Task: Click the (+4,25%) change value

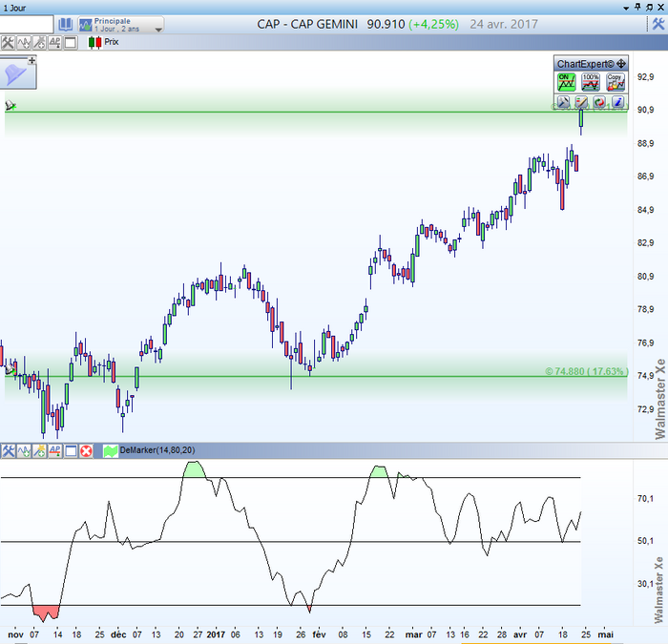Action: point(433,24)
